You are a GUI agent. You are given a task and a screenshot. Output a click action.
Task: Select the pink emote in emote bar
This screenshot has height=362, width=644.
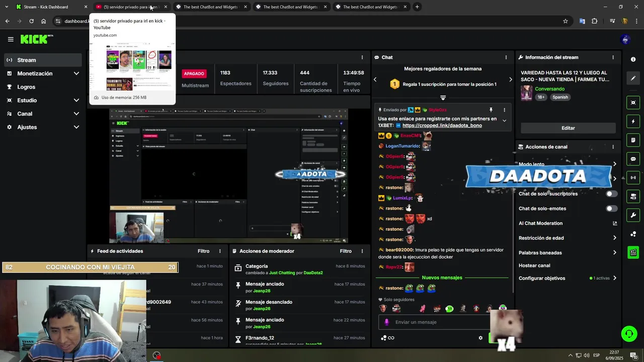tap(423, 309)
